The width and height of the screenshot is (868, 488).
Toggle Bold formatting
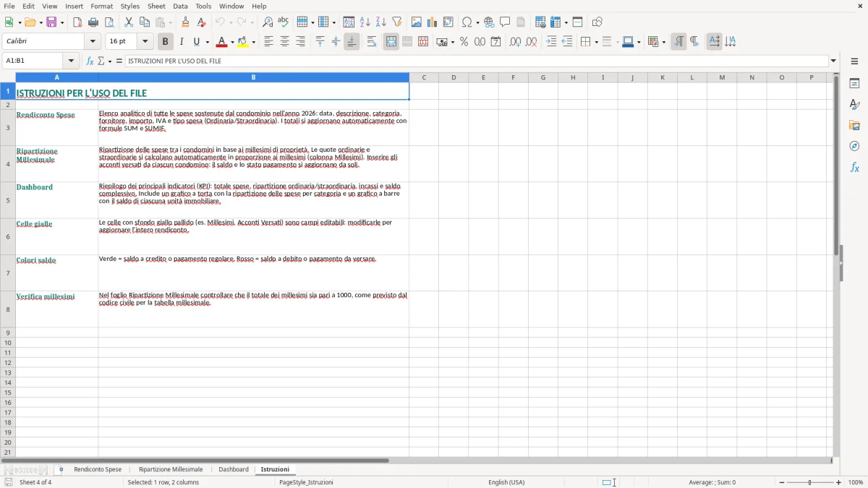pos(166,42)
